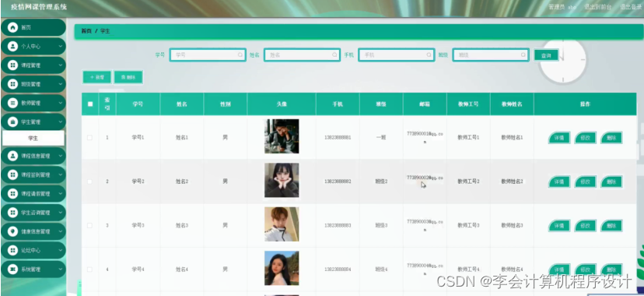
Task: Click the list icon beside 教师管理
Action: point(12,103)
